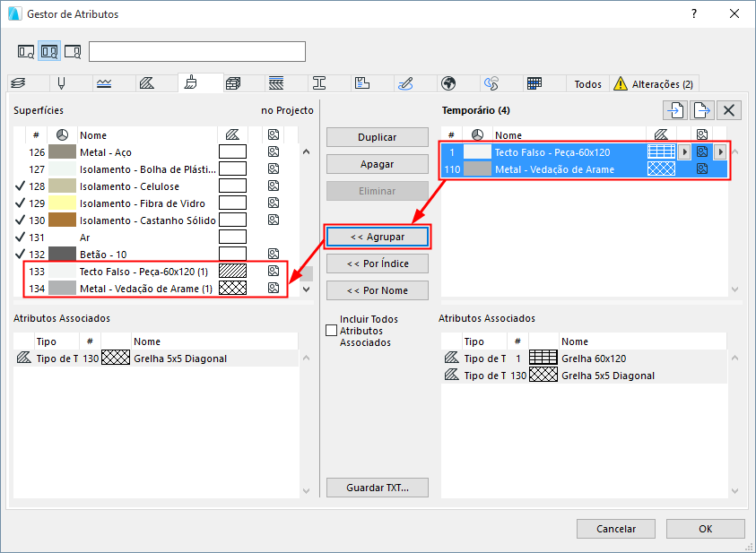Open the Alterações (2) tab
This screenshot has height=553, width=756.
coord(655,84)
